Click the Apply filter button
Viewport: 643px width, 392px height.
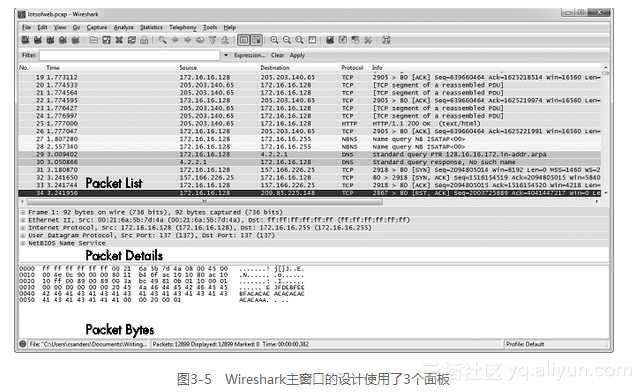click(x=297, y=55)
